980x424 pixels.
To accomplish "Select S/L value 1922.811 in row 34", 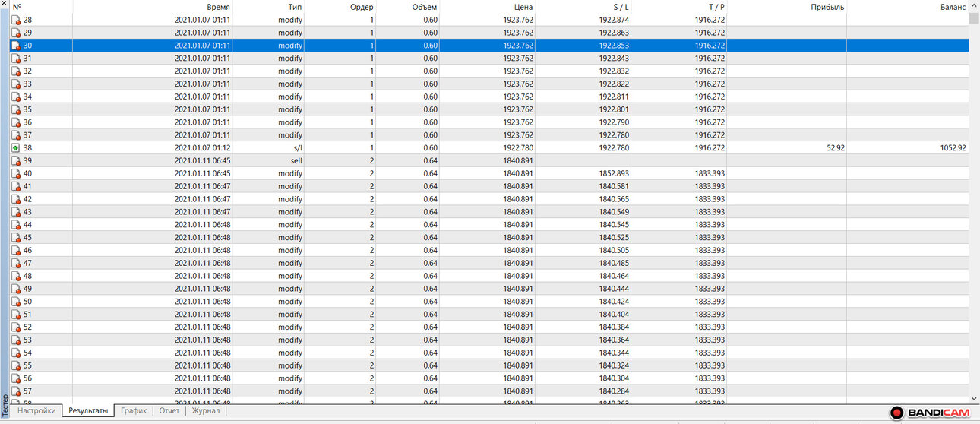I will (x=614, y=97).
